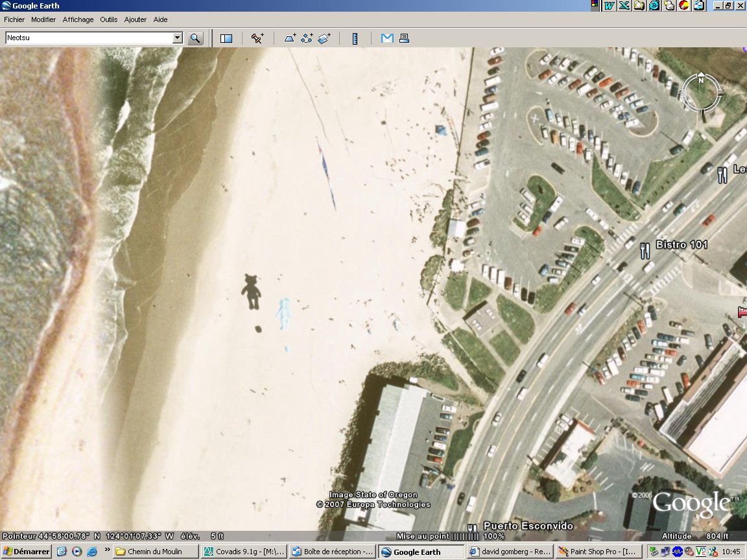The height and width of the screenshot is (560, 747).
Task: Click the muted volume icon in system tray
Action: [x=689, y=552]
